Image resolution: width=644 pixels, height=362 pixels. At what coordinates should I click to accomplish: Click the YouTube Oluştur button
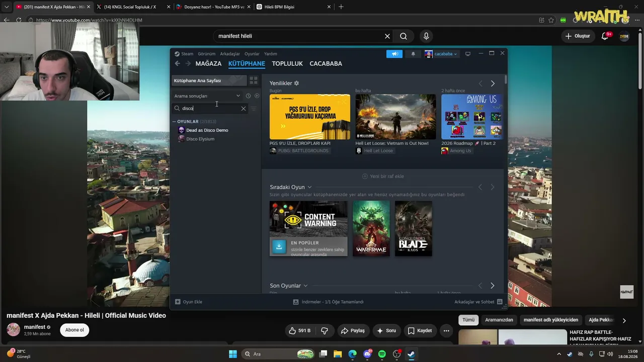pyautogui.click(x=578, y=36)
